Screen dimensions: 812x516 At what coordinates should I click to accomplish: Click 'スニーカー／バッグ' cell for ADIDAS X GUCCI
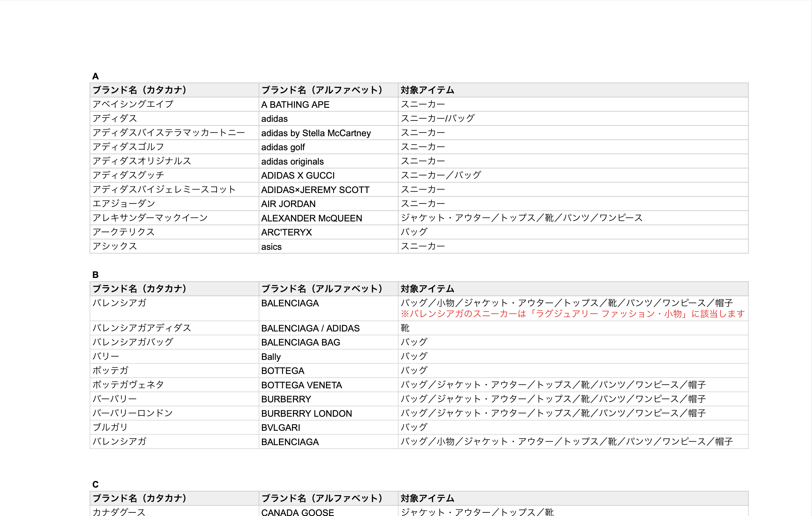coord(573,175)
